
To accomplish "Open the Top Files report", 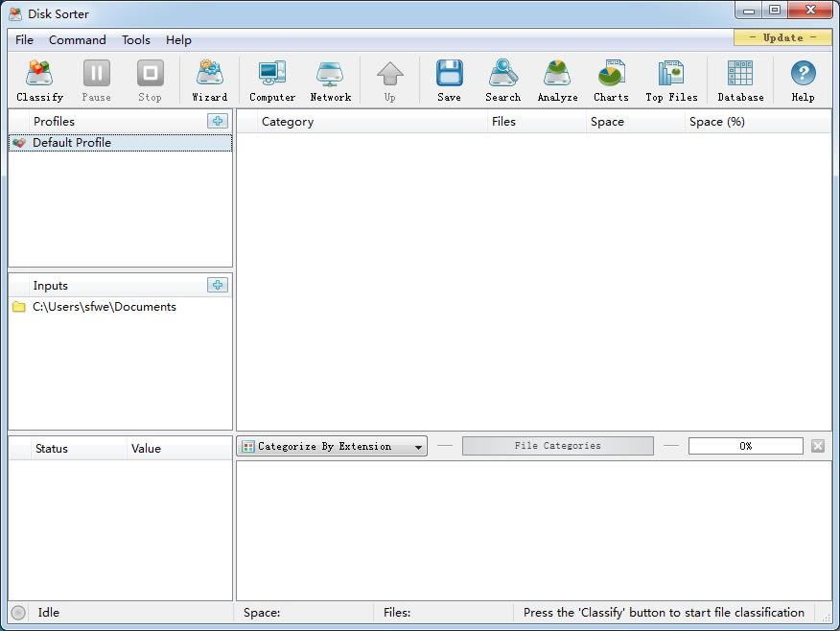I will click(671, 81).
